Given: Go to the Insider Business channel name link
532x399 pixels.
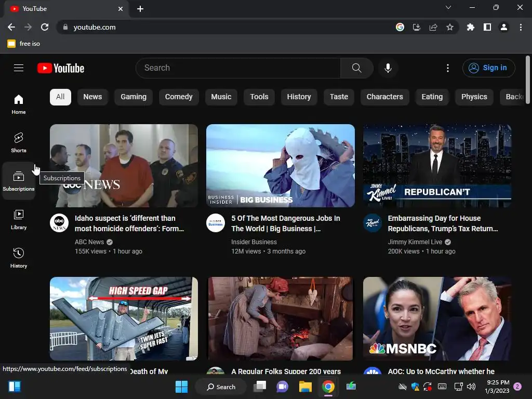Looking at the screenshot, I should [x=254, y=242].
